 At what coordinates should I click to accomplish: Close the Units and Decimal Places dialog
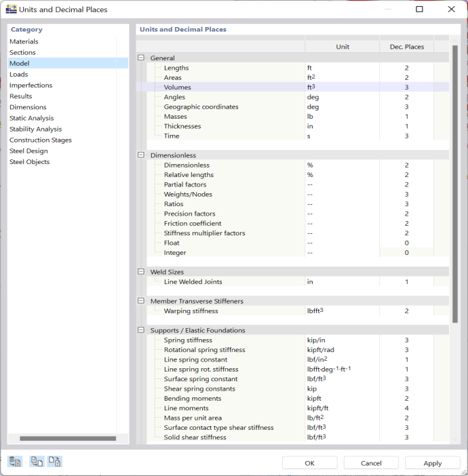pos(451,9)
